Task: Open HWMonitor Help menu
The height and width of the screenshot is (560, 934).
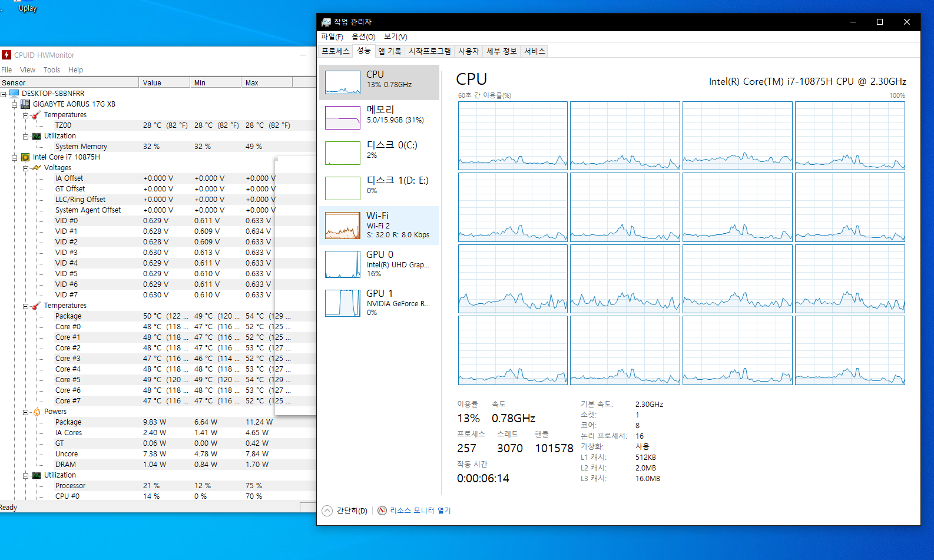Action: [76, 69]
